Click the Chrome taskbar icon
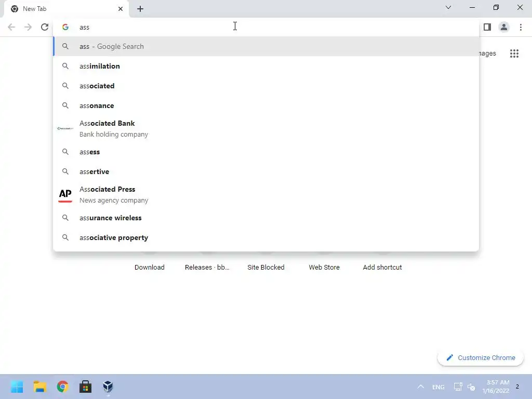 click(x=62, y=387)
